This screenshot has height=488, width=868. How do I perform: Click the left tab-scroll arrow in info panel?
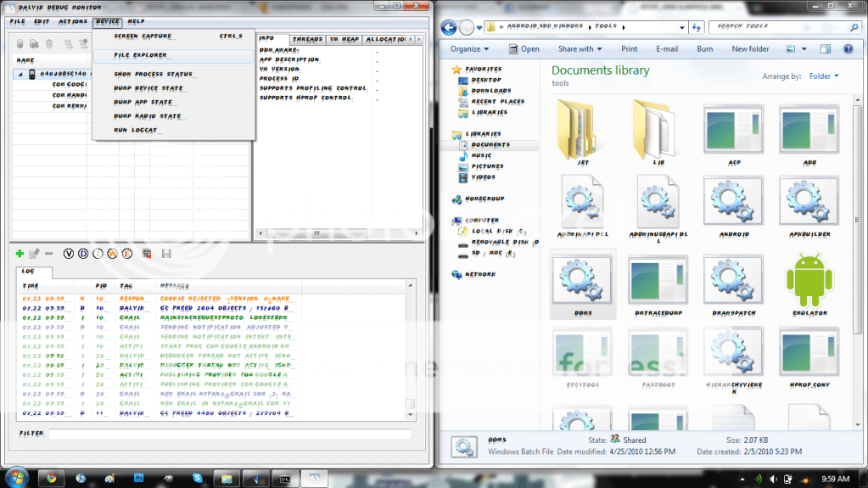(x=410, y=39)
